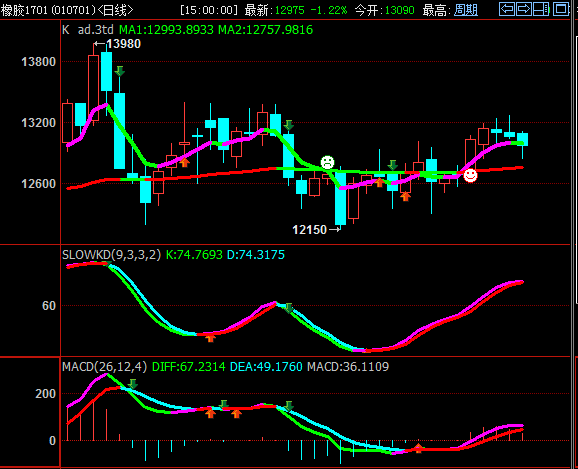This screenshot has width=578, height=469.
Task: Click the orange up arrow at the first SLOWKD trough
Action: coord(210,337)
